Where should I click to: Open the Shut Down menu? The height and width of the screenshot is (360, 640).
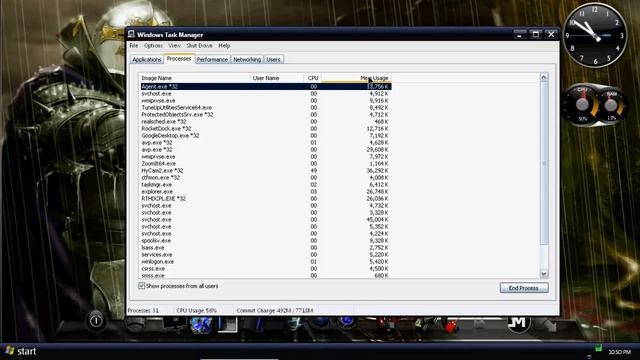point(199,46)
